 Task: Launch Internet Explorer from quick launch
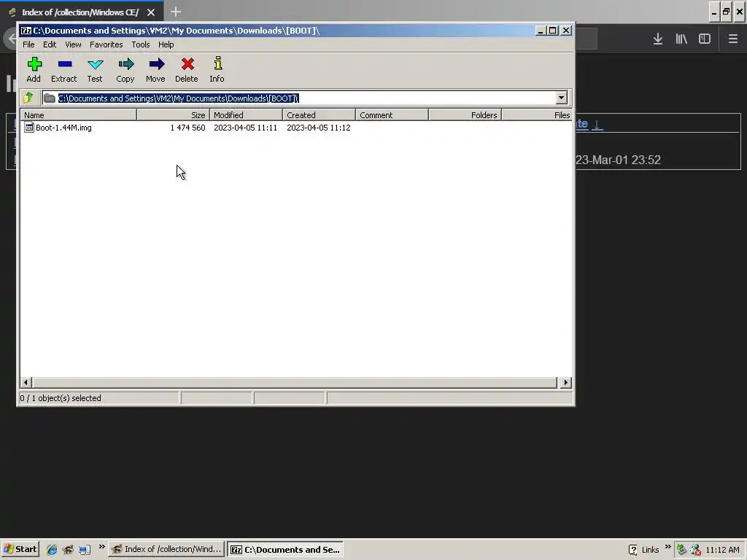pos(52,550)
